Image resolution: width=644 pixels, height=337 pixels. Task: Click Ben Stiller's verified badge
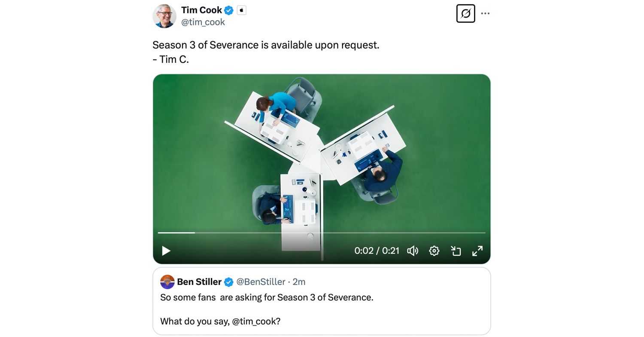(x=229, y=282)
